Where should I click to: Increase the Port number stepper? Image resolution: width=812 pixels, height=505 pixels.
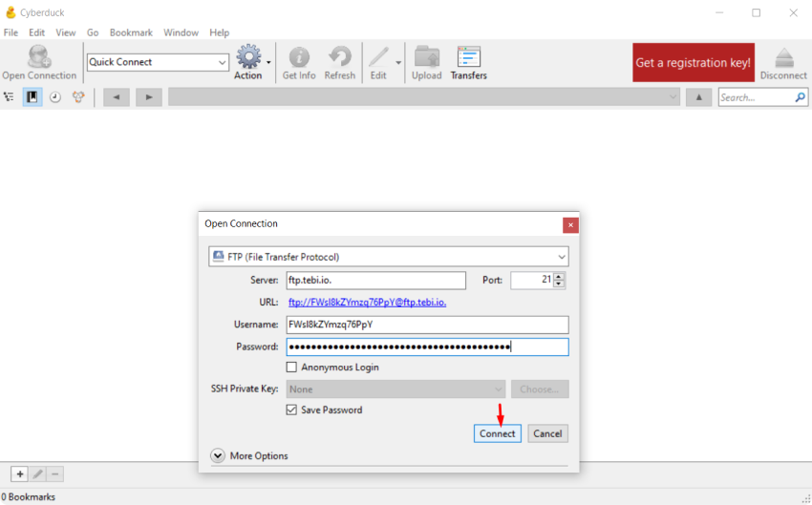pos(558,276)
